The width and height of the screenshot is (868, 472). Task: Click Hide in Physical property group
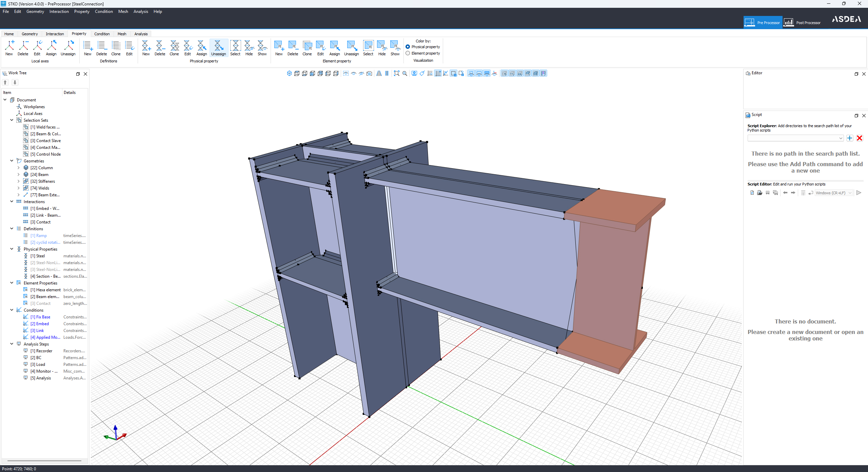click(x=249, y=48)
